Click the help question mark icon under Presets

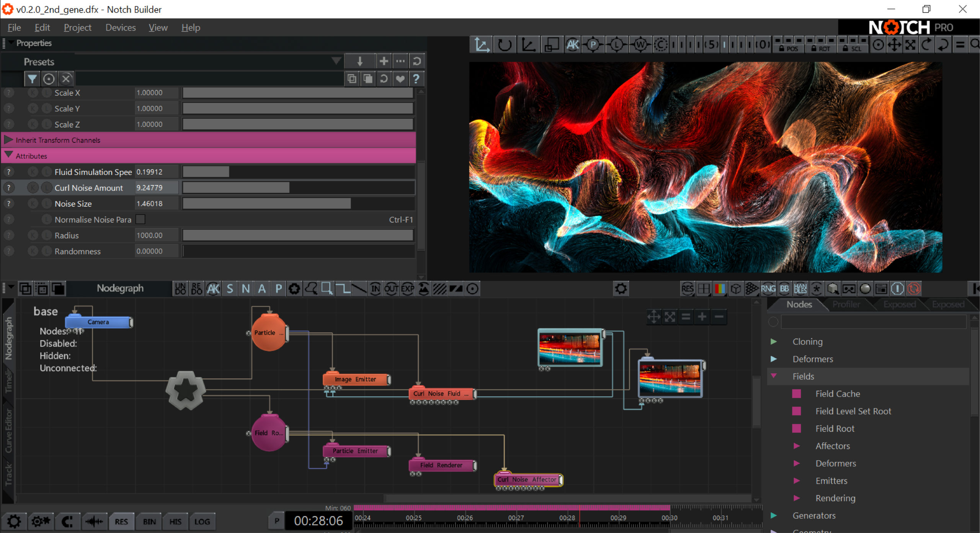416,79
